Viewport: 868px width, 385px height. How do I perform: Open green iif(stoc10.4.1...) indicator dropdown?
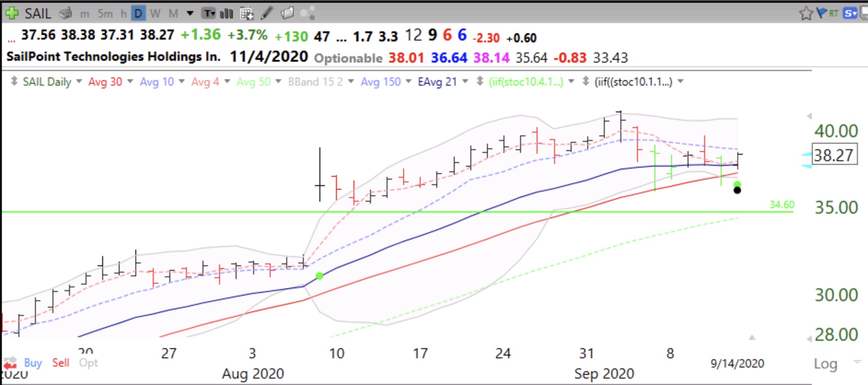tap(572, 82)
